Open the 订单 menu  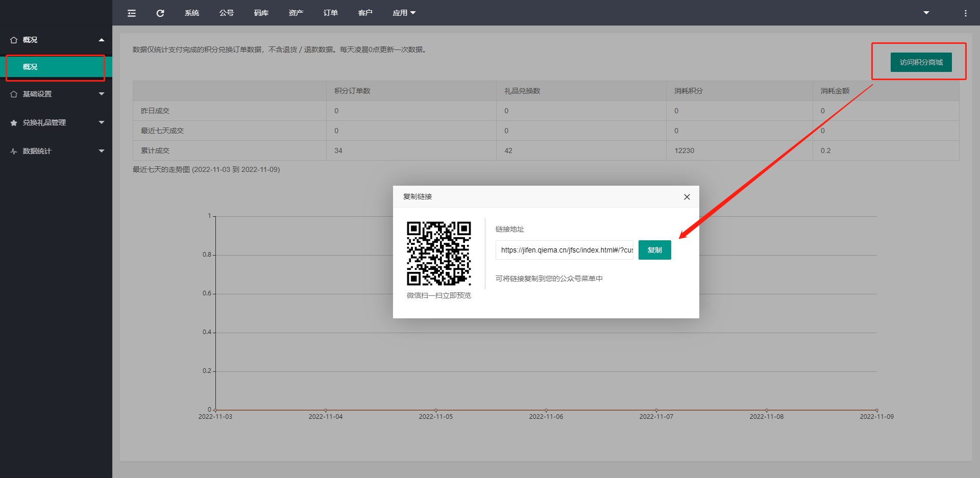tap(331, 13)
